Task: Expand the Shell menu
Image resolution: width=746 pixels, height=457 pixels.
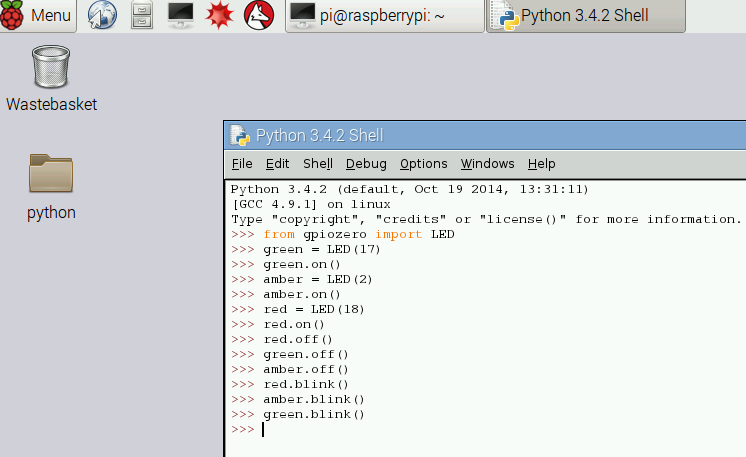Action: coord(318,164)
